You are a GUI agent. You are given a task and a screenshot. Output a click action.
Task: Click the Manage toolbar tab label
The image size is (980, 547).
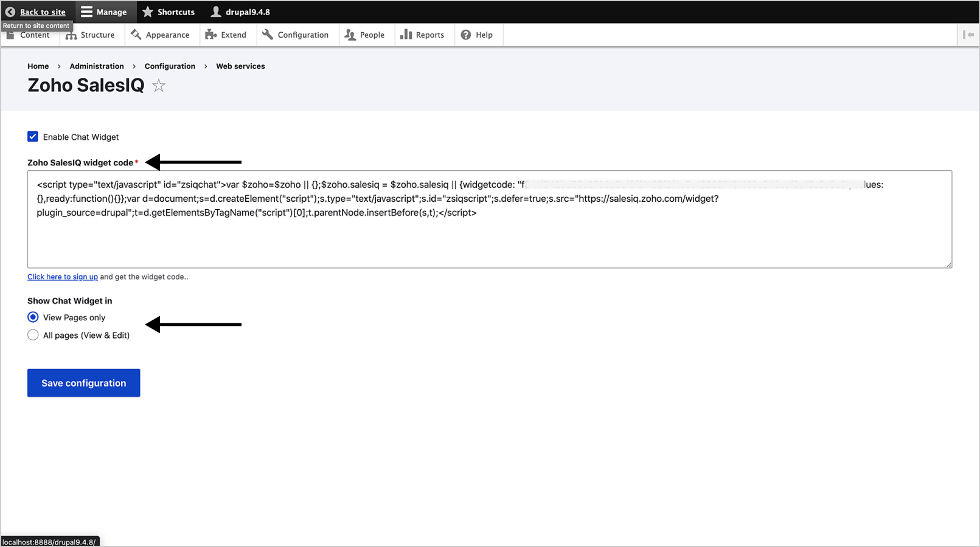point(111,12)
